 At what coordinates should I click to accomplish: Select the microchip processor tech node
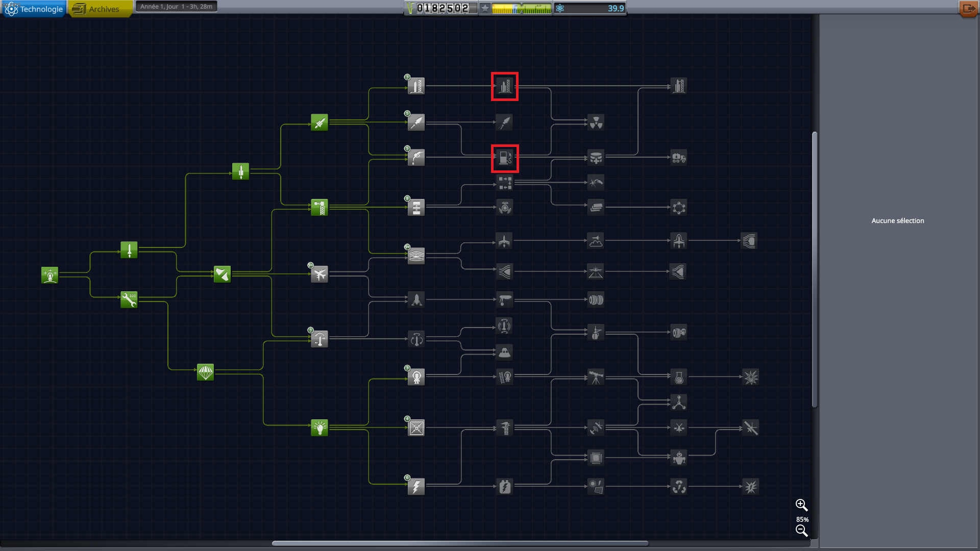tap(596, 458)
